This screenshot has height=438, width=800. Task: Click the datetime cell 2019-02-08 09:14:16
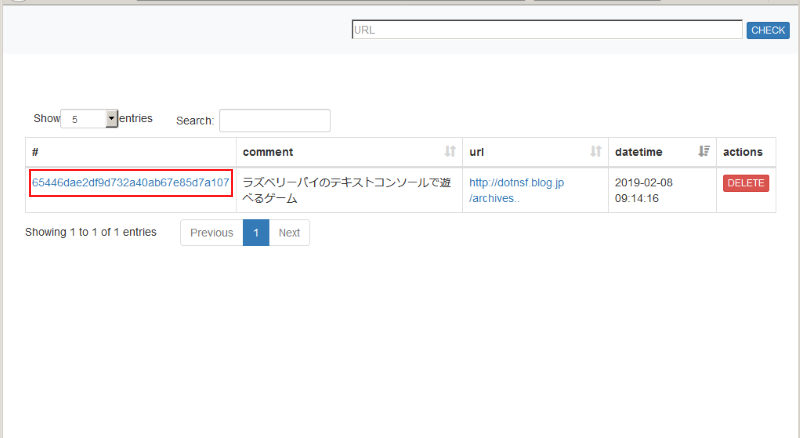662,190
